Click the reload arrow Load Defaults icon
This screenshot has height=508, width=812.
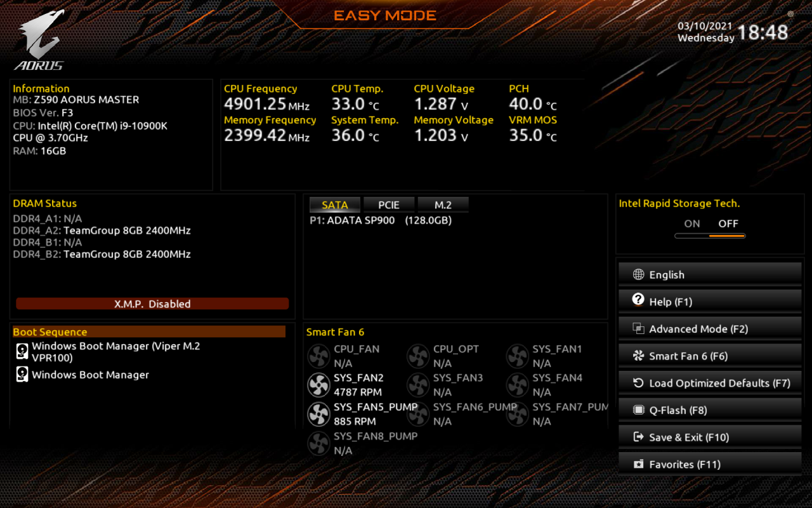[x=639, y=383]
